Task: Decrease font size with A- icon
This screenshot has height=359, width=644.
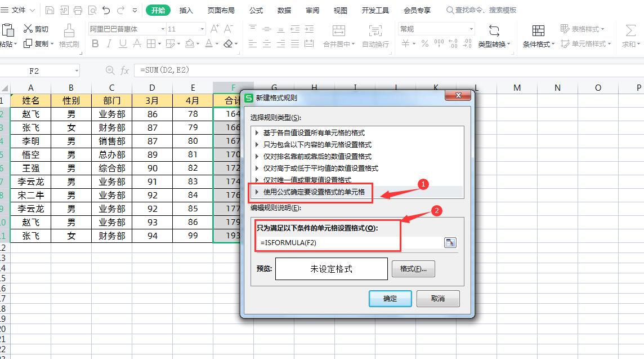Action: (229, 29)
